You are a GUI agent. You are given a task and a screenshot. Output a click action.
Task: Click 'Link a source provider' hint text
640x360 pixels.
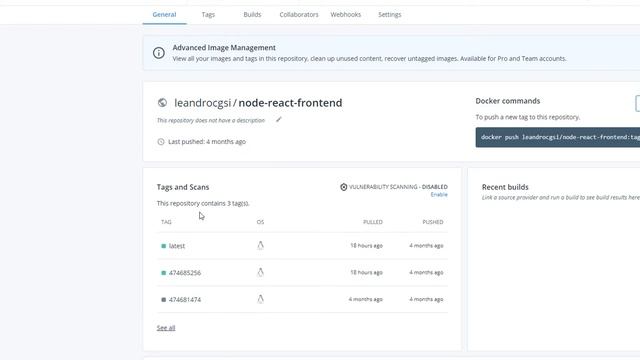tap(561, 198)
